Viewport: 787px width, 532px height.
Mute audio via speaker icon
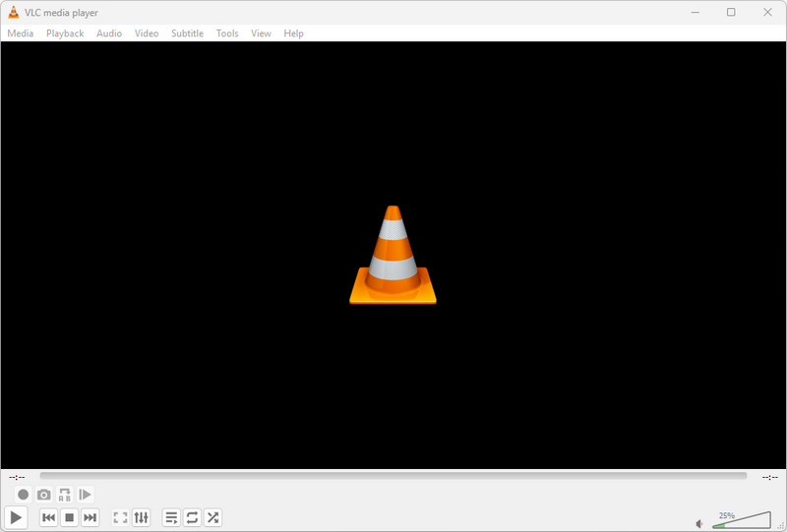pyautogui.click(x=699, y=523)
